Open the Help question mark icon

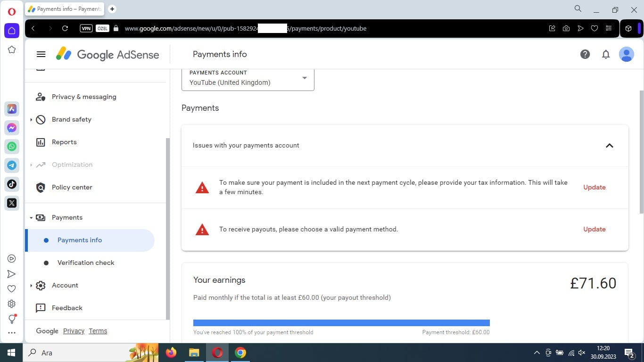point(585,54)
